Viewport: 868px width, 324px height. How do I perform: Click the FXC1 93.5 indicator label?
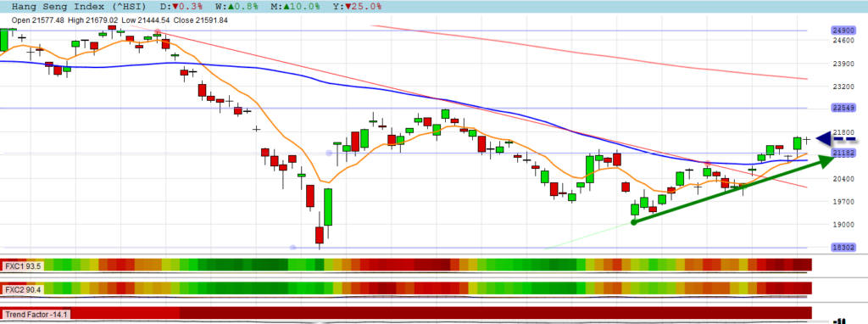(23, 265)
